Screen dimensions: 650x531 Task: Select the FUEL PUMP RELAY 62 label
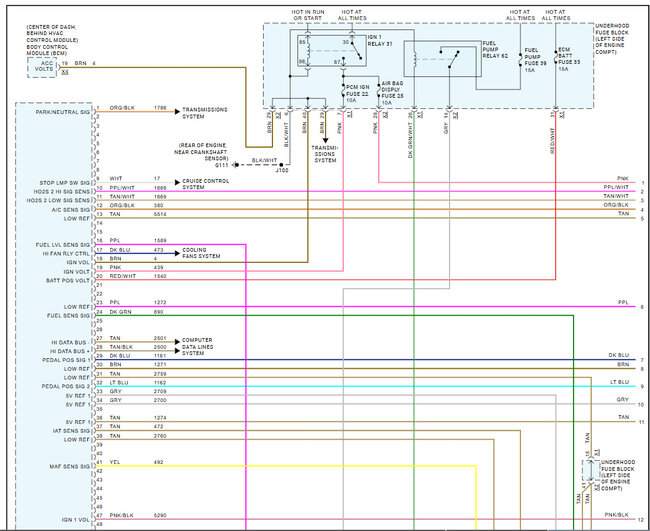tap(495, 49)
